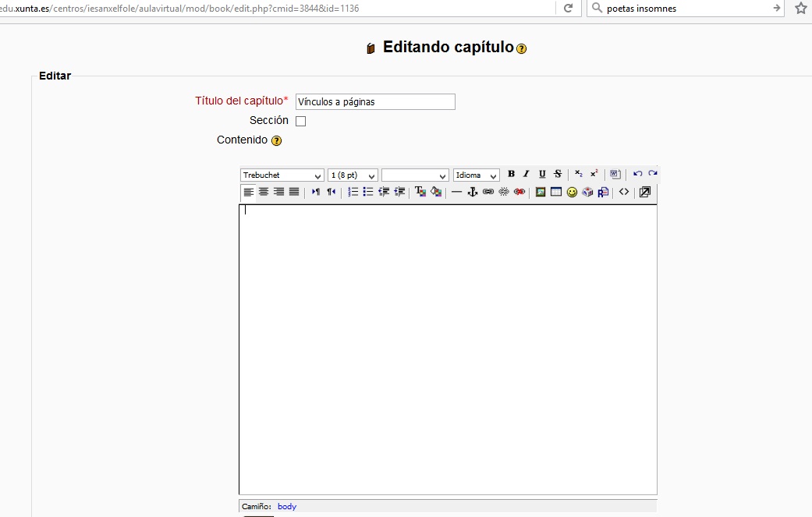Set left-to-right text direction
This screenshot has width=812, height=517.
click(315, 192)
